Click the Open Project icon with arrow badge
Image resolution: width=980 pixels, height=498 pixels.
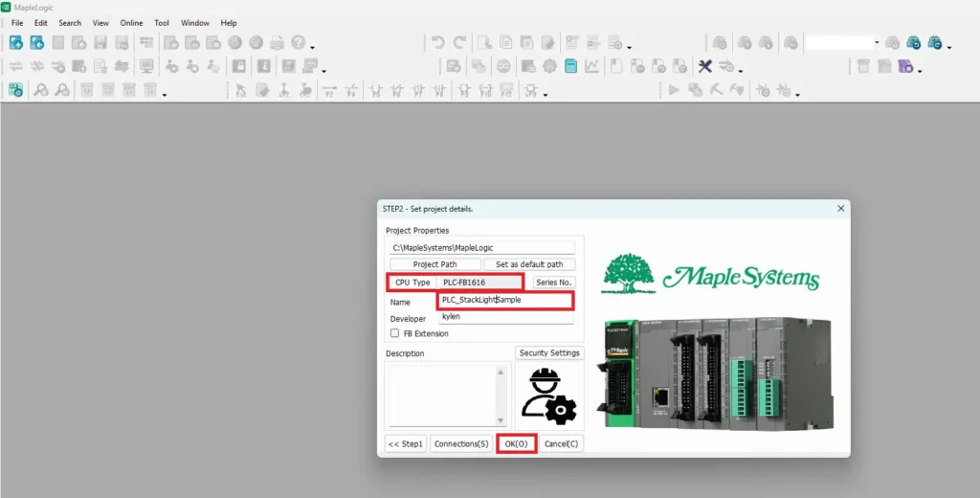(x=37, y=42)
